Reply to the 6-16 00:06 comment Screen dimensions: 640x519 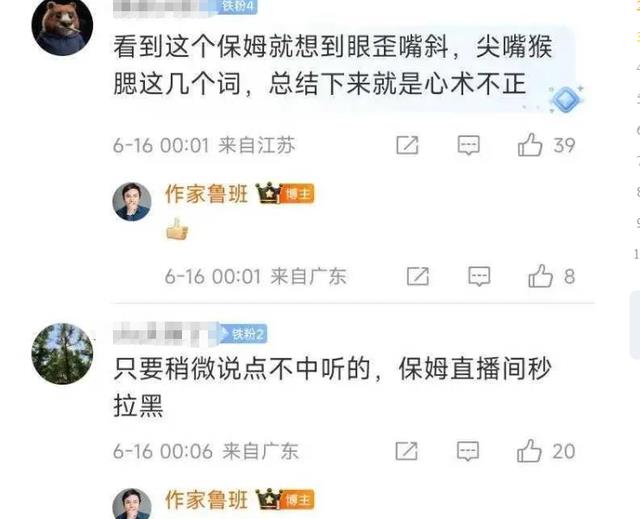[x=468, y=451]
